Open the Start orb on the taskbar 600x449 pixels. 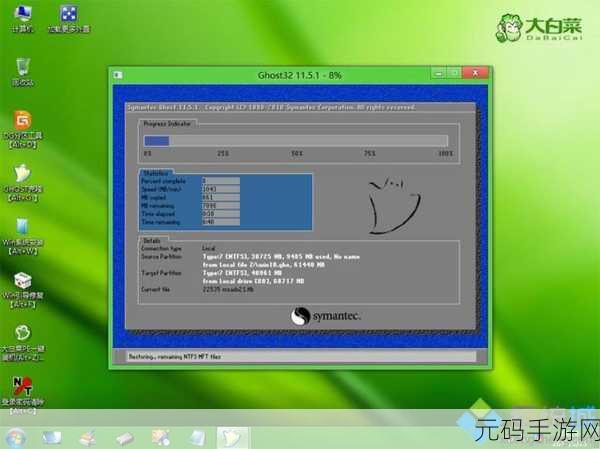(x=16, y=438)
